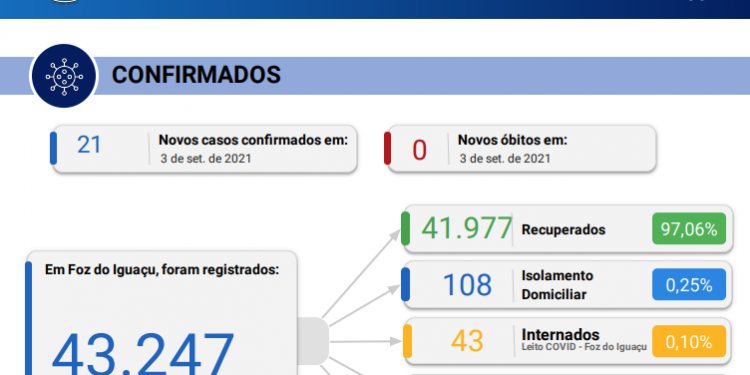Click the home isolation count 108
750x375 pixels.
coord(467,285)
